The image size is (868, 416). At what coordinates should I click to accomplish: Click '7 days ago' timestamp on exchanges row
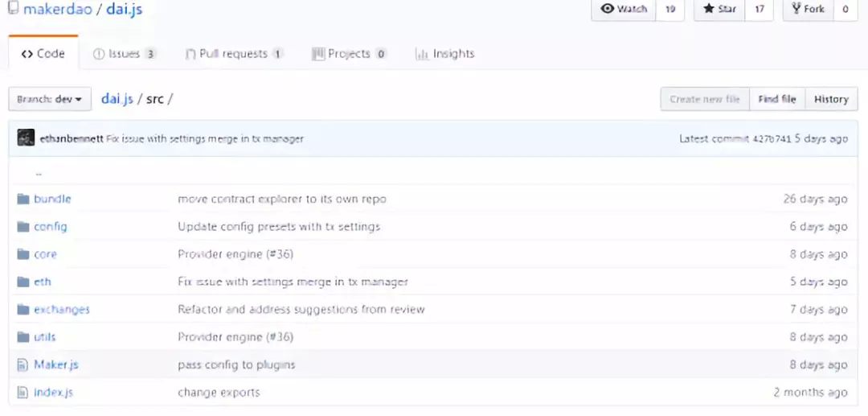tap(819, 310)
